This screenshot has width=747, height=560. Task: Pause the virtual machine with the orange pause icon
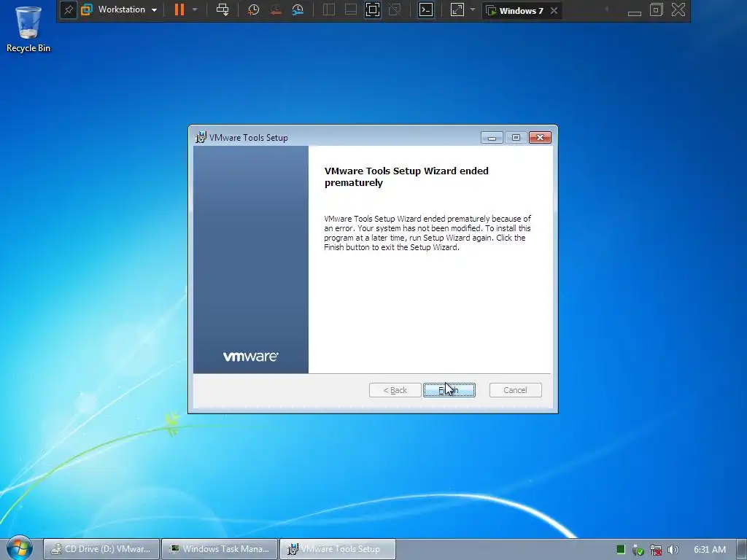pyautogui.click(x=179, y=9)
